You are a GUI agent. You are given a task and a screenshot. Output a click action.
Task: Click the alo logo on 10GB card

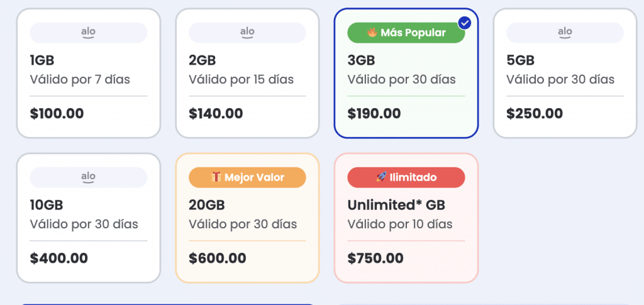click(88, 177)
